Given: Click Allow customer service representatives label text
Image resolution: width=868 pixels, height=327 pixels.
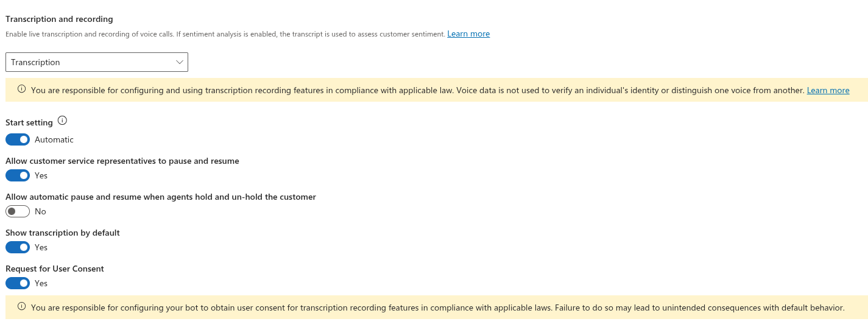Looking at the screenshot, I should 122,161.
